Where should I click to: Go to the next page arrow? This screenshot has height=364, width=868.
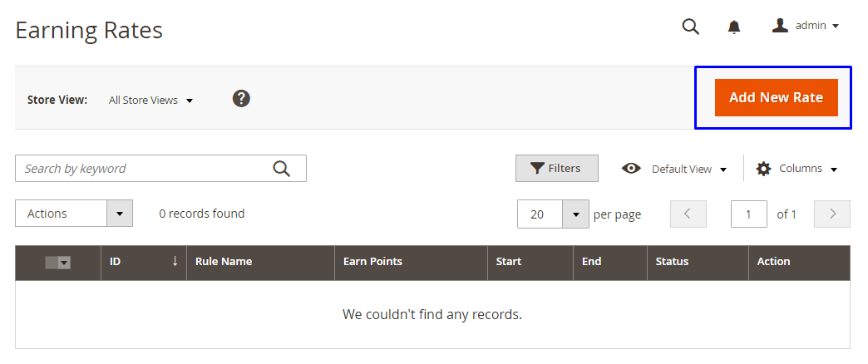click(x=832, y=214)
